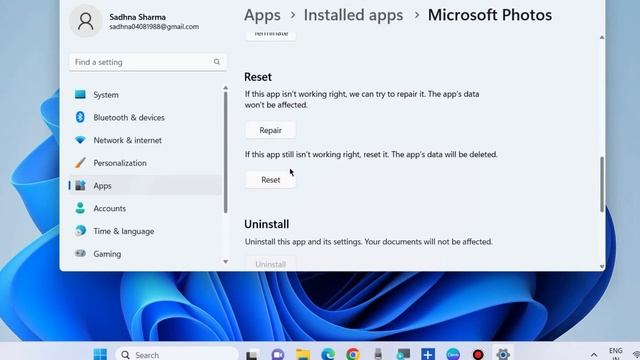Screen dimensions: 640x360
Task: Click the Repair button
Action: [270, 130]
